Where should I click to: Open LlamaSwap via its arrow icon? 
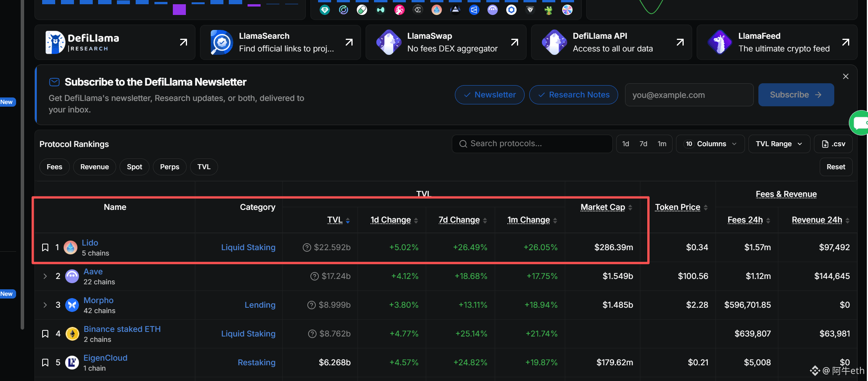coord(515,42)
